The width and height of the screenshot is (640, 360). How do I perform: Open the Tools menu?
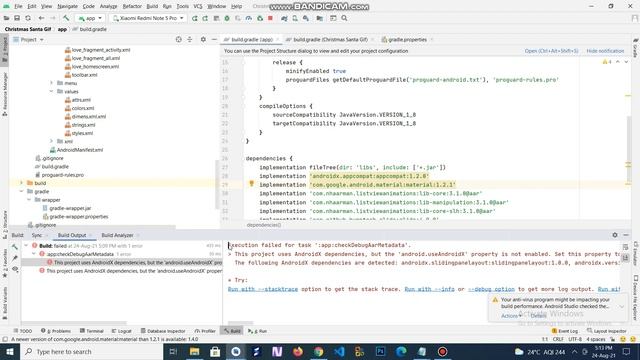pos(182,7)
